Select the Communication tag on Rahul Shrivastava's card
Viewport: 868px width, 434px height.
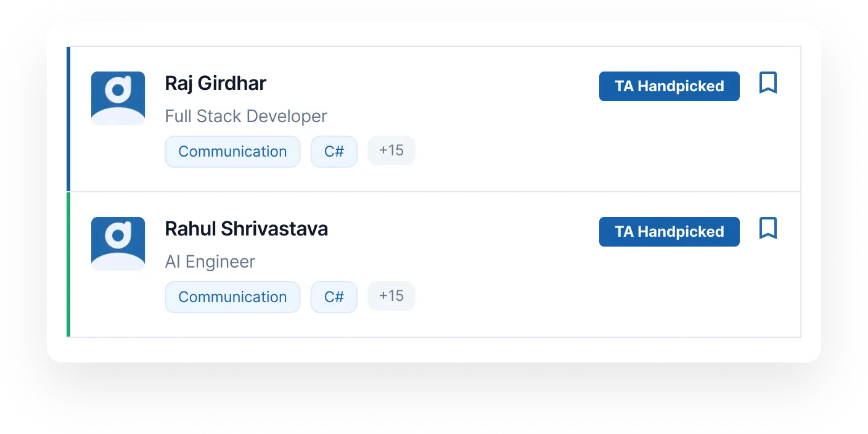(232, 297)
